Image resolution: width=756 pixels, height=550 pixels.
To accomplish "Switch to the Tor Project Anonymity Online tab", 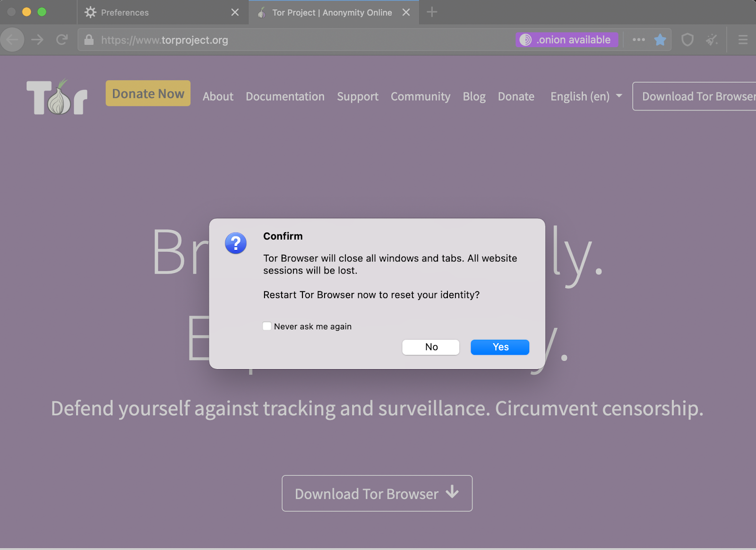I will (334, 12).
